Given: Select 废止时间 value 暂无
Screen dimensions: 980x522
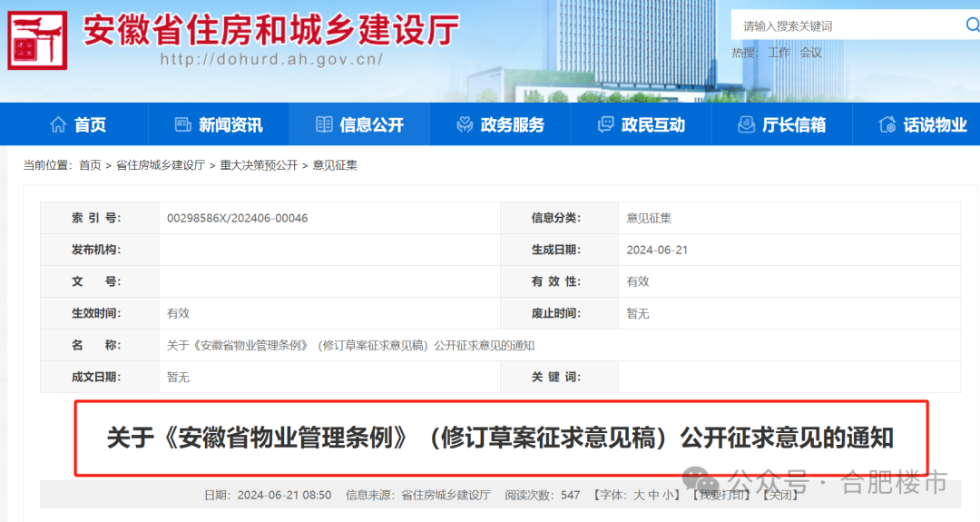Looking at the screenshot, I should click(638, 314).
